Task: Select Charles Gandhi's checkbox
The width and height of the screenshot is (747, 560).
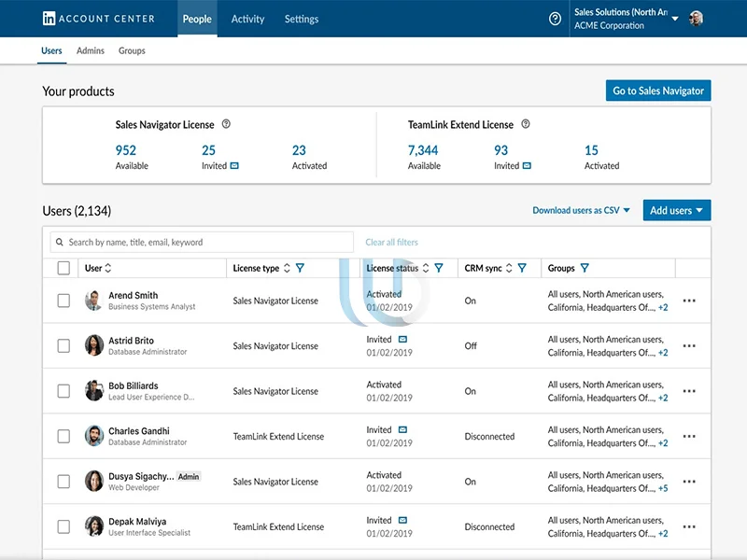Action: click(x=63, y=436)
